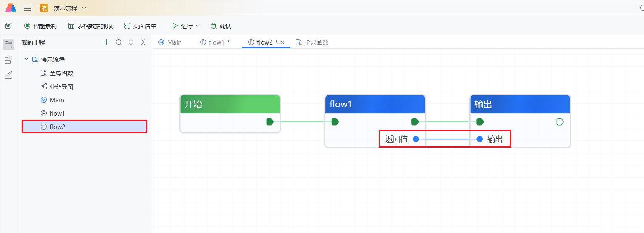Close the 我的工程 panel
644x233 pixels.
(x=143, y=42)
